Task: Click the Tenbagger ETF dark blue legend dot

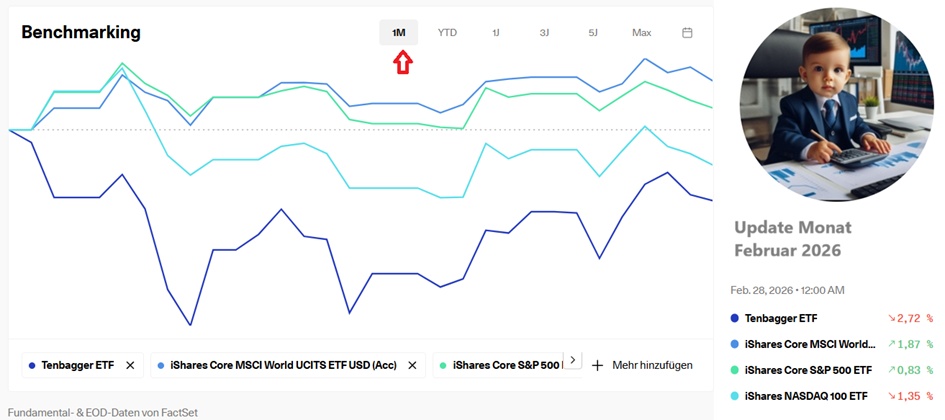Action: [x=735, y=319]
